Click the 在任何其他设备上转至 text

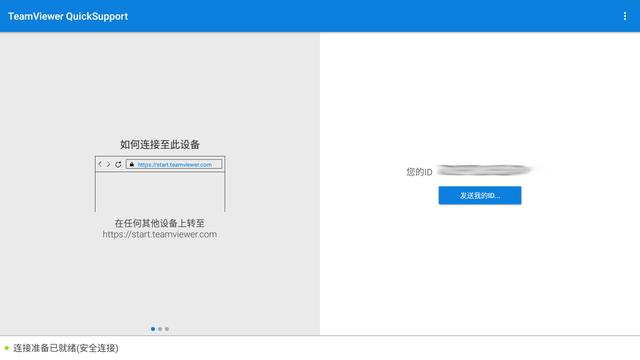(x=160, y=223)
